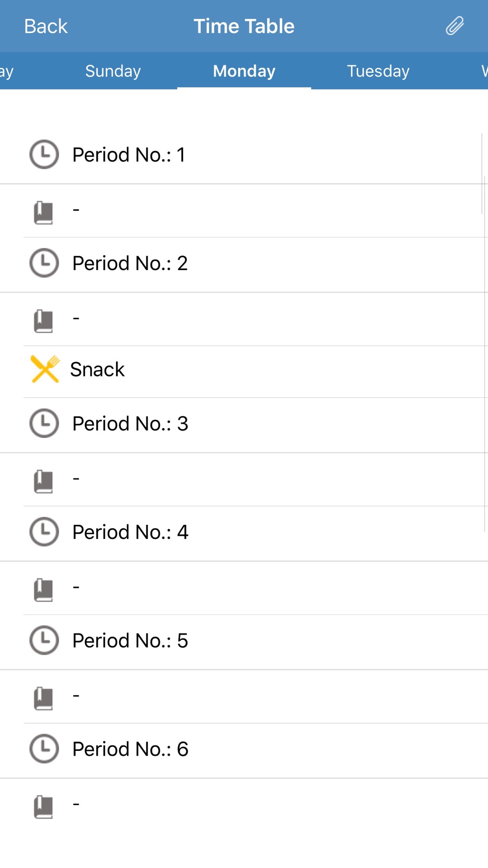Screen dimensions: 488x868
Task: Tap the clock icon for Period 3
Action: tap(44, 423)
